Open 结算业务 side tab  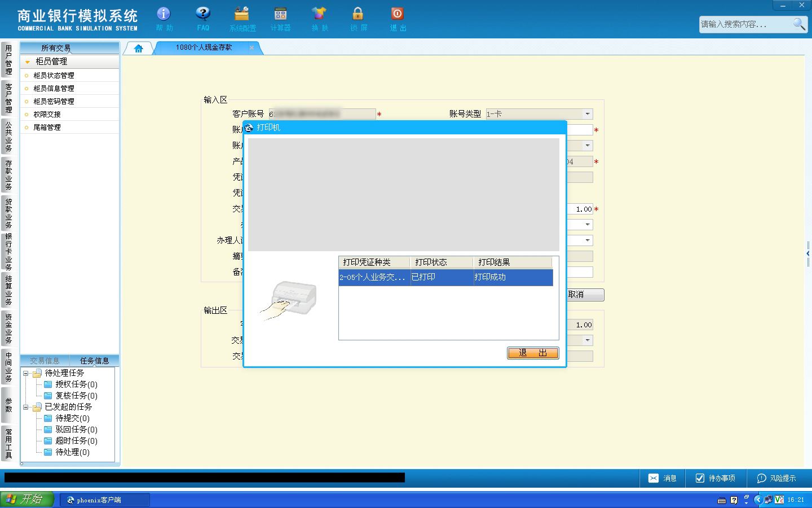(x=8, y=290)
